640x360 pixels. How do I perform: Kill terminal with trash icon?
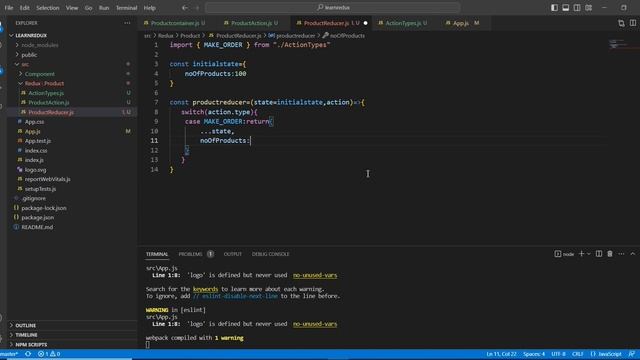tap(610, 254)
